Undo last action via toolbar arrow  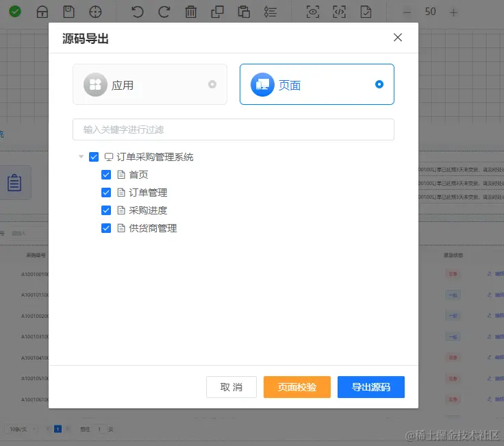click(x=137, y=12)
